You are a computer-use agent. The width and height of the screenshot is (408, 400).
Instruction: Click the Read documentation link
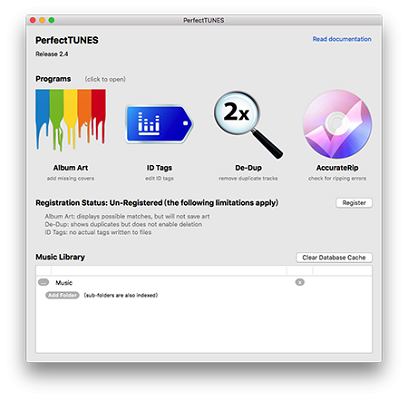pos(342,39)
